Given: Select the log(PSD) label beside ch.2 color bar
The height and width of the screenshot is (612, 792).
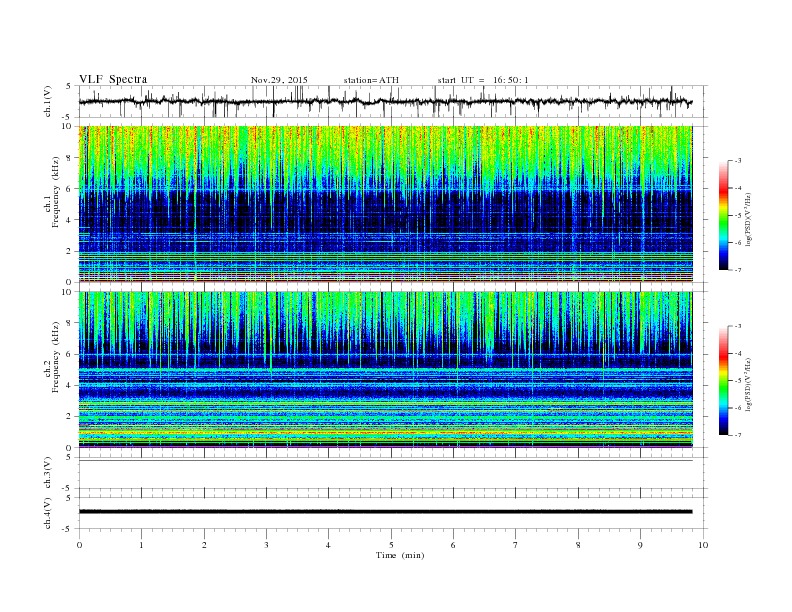Looking at the screenshot, I should click(748, 384).
